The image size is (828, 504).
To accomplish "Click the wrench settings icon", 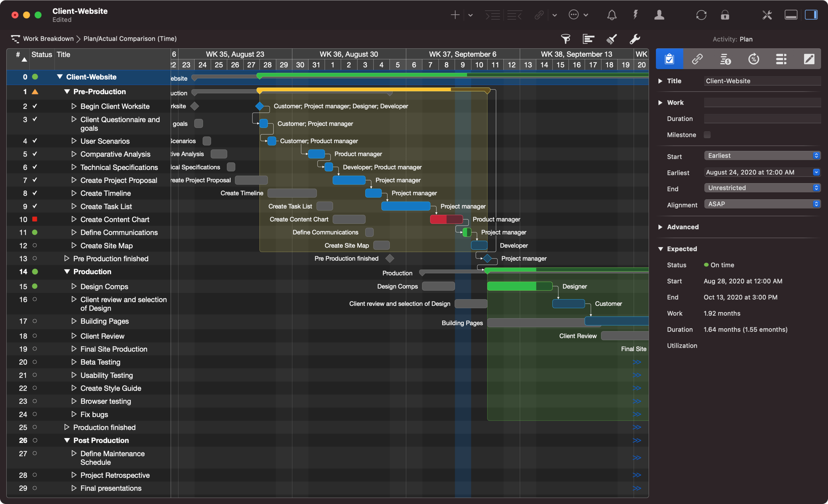I will point(635,39).
